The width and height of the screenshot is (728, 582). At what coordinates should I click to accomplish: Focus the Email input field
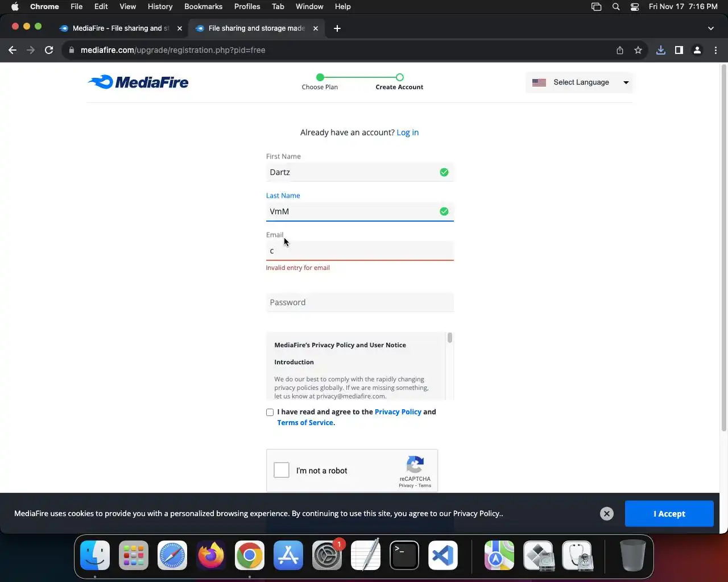click(360, 251)
